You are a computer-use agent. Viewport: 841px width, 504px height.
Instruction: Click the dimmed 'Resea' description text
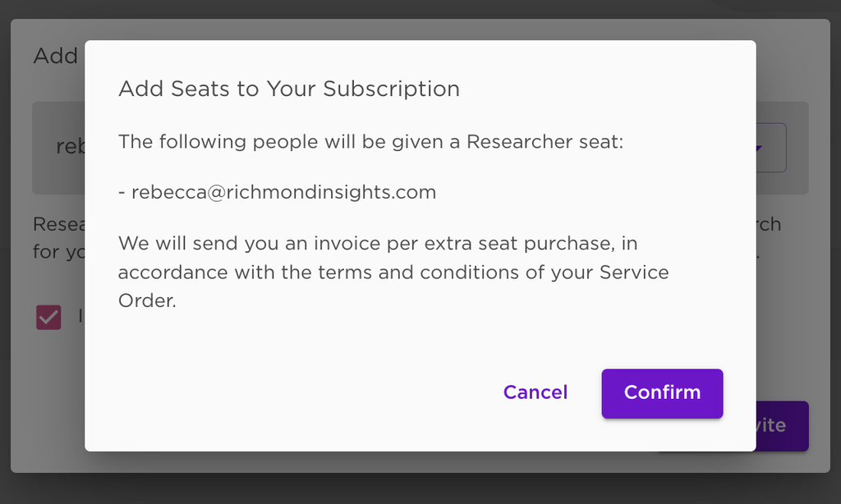(58, 224)
